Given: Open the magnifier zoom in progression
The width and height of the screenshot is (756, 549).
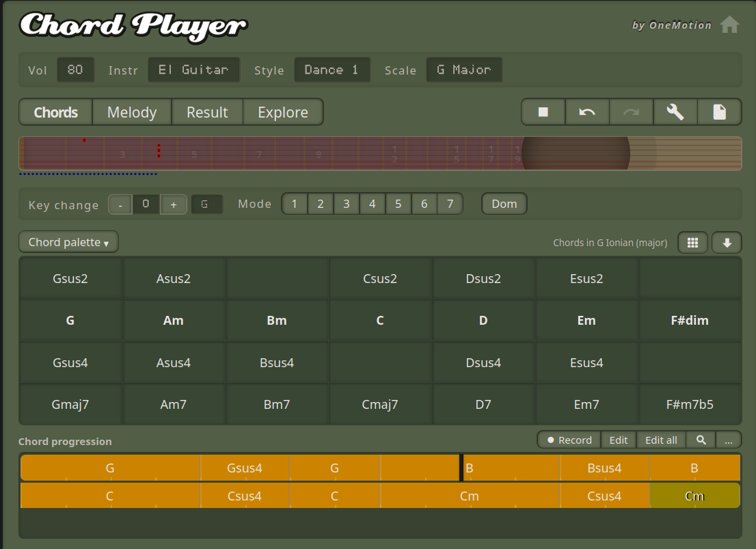Looking at the screenshot, I should coord(701,440).
